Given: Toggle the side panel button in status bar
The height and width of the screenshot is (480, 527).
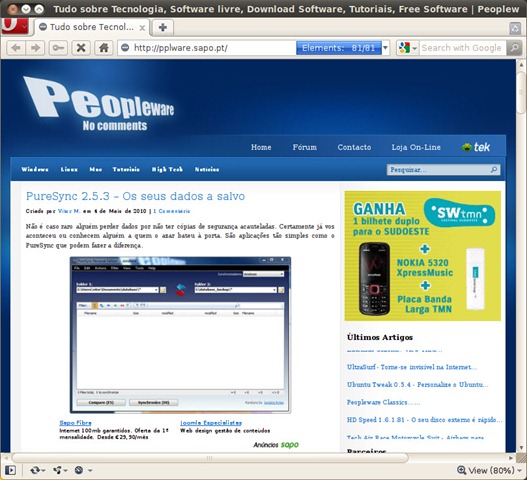Looking at the screenshot, I should [x=10, y=470].
